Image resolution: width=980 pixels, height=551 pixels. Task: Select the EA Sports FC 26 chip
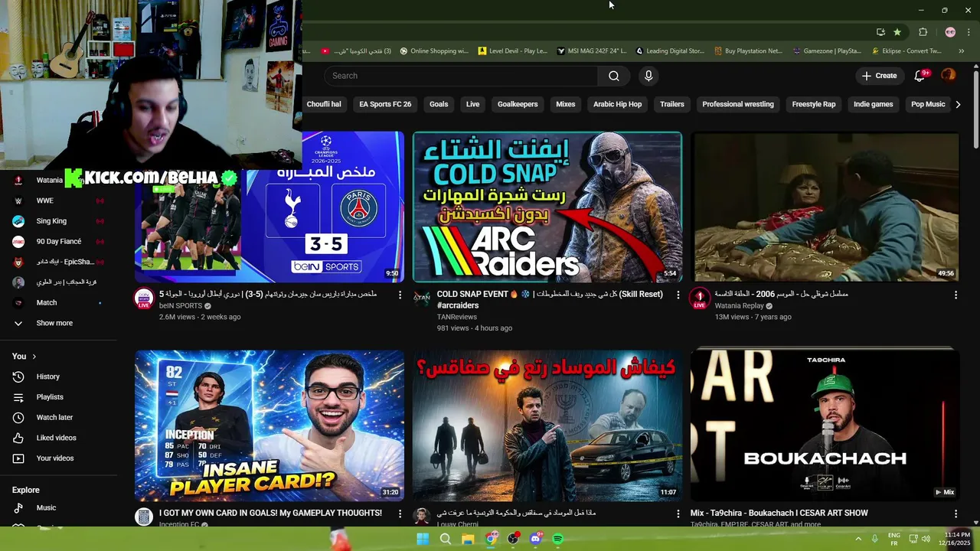385,104
